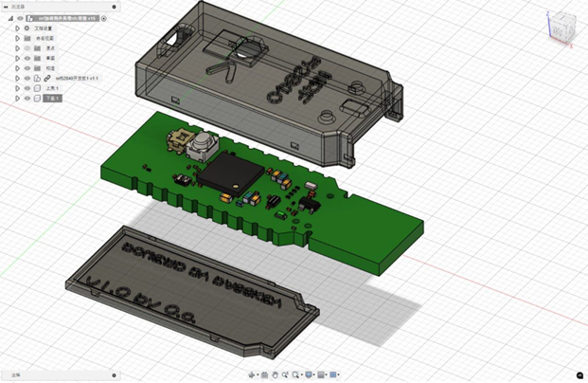Click the 注释 comments panel label
The width and height of the screenshot is (588, 383).
click(x=16, y=374)
